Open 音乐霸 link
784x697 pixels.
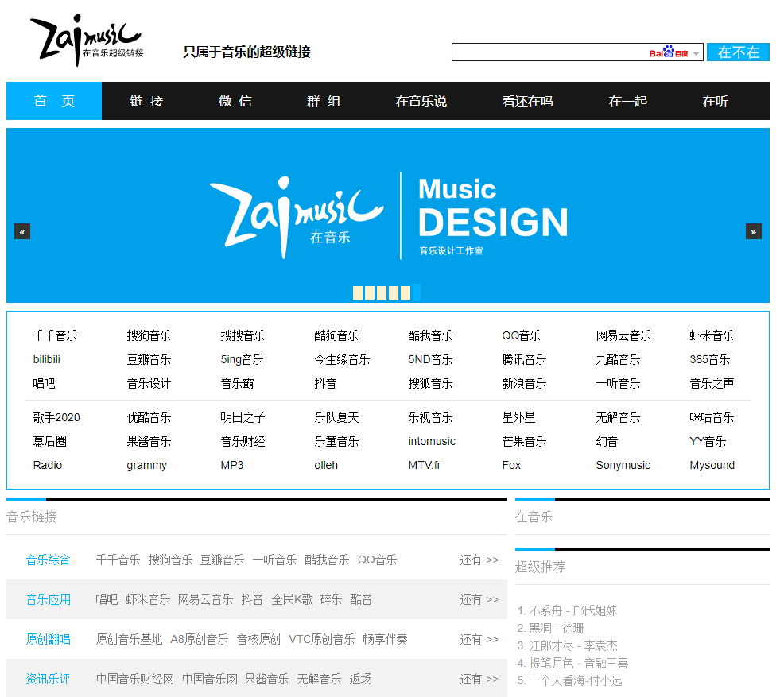click(238, 384)
